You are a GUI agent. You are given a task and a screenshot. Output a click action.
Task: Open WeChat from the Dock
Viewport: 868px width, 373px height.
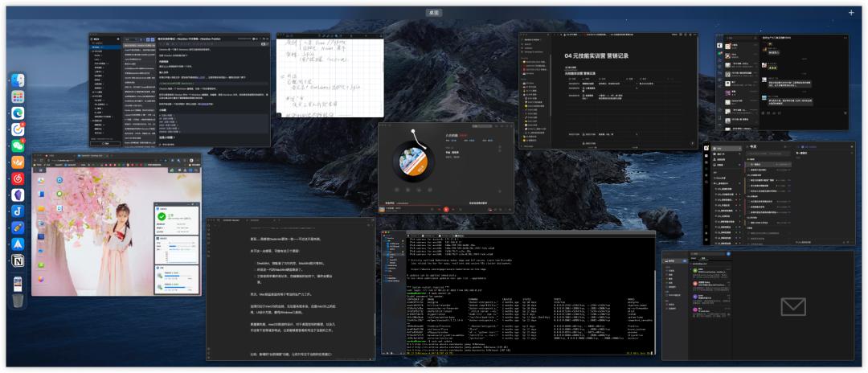tap(18, 146)
